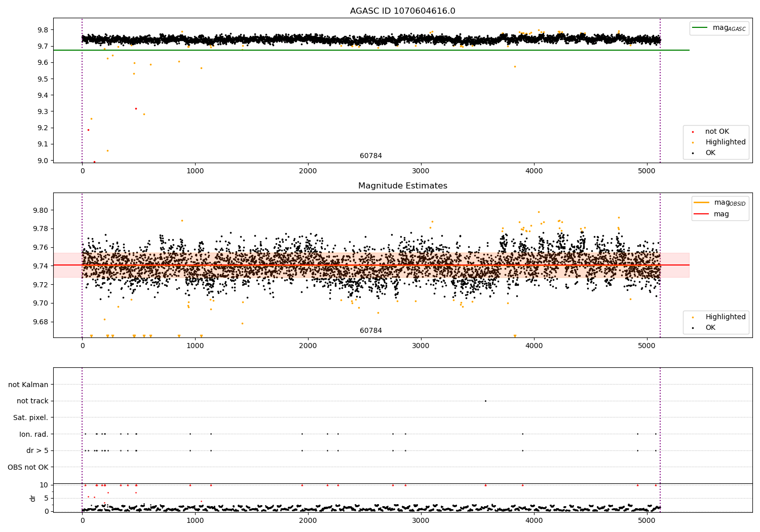Viewport: 760px width, 532px height.
Task: Click 'Highlighted' legend label in Magnitude Estimates plot
Action: tap(726, 317)
